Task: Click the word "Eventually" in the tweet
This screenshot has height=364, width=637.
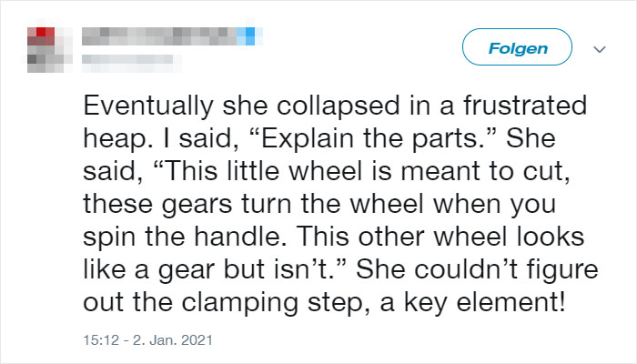Action: 148,106
